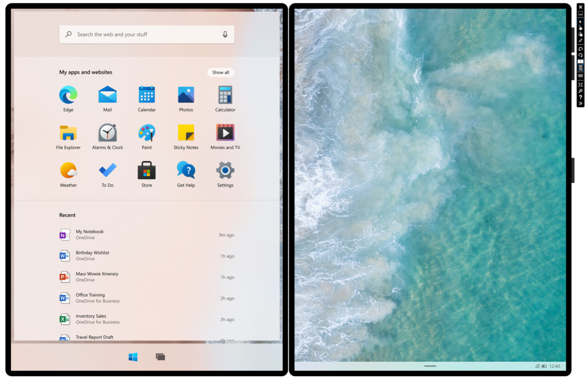The height and width of the screenshot is (383, 588).
Task: Click the microphone voice search icon
Action: point(225,34)
